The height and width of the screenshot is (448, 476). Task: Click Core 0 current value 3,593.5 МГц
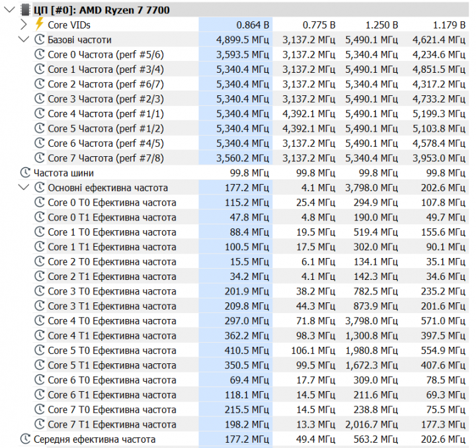coord(243,54)
